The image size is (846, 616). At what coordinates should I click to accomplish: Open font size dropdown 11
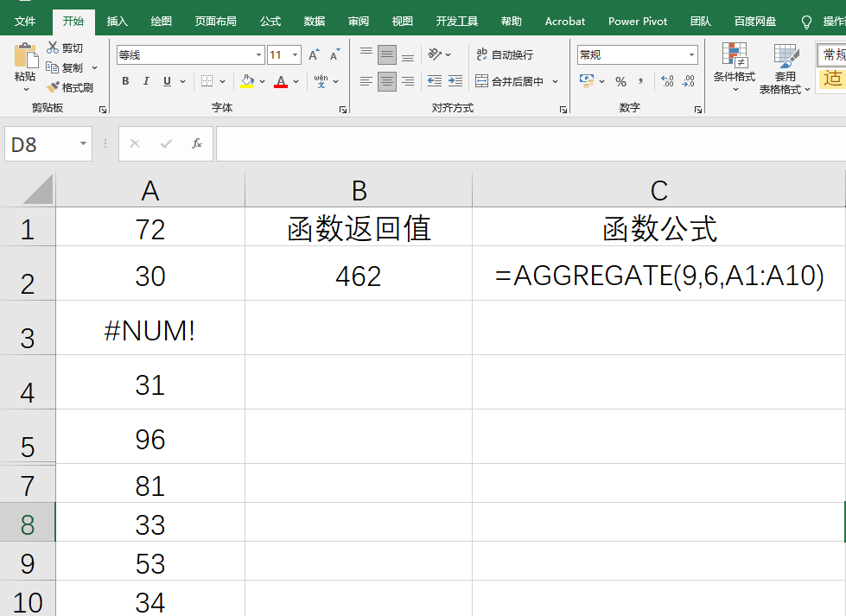coord(296,55)
